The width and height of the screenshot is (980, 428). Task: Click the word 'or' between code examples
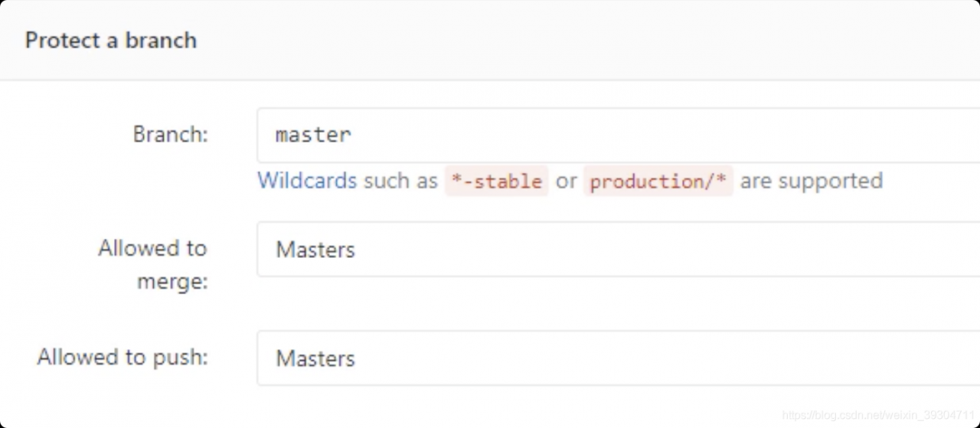[566, 181]
